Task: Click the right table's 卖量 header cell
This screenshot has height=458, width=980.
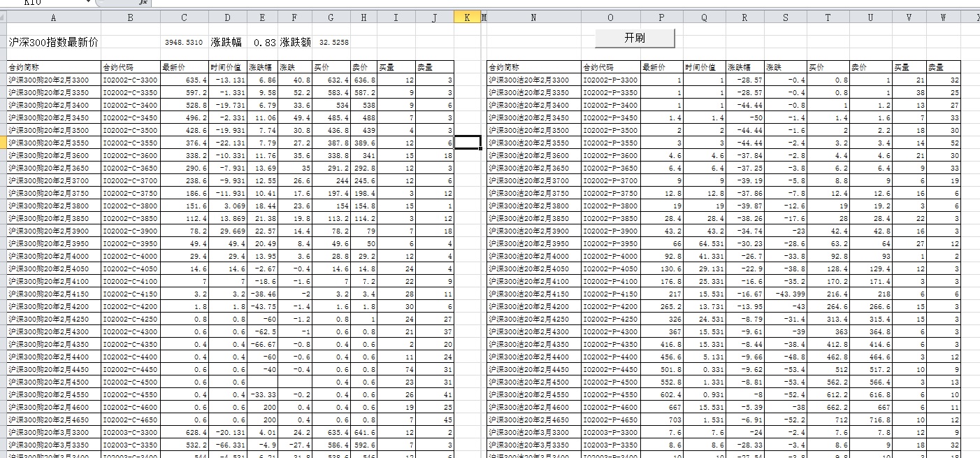Action: coord(943,68)
